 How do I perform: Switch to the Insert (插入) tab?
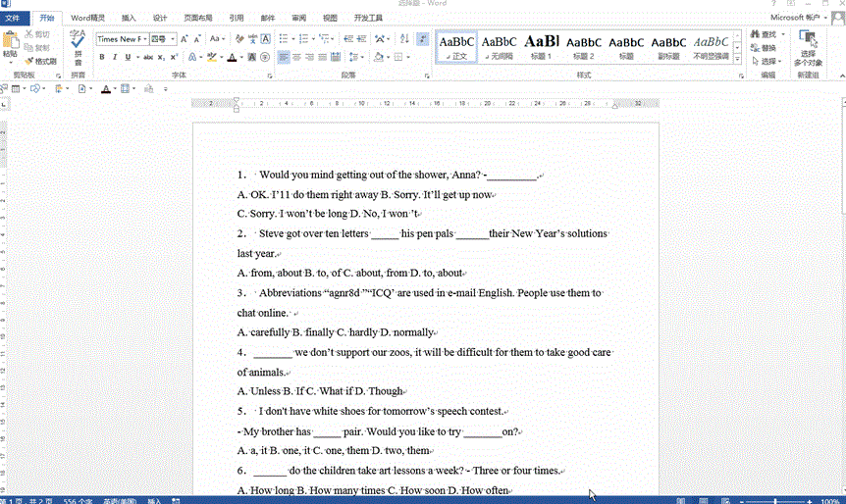129,18
